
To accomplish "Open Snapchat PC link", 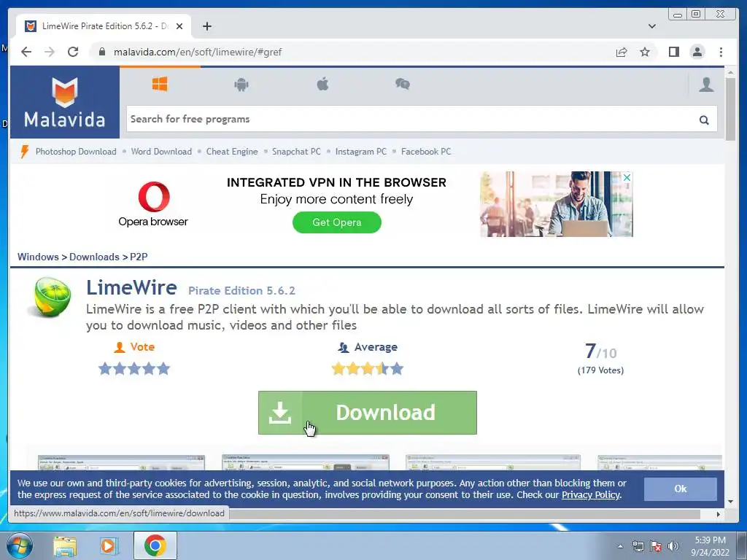I will click(296, 152).
